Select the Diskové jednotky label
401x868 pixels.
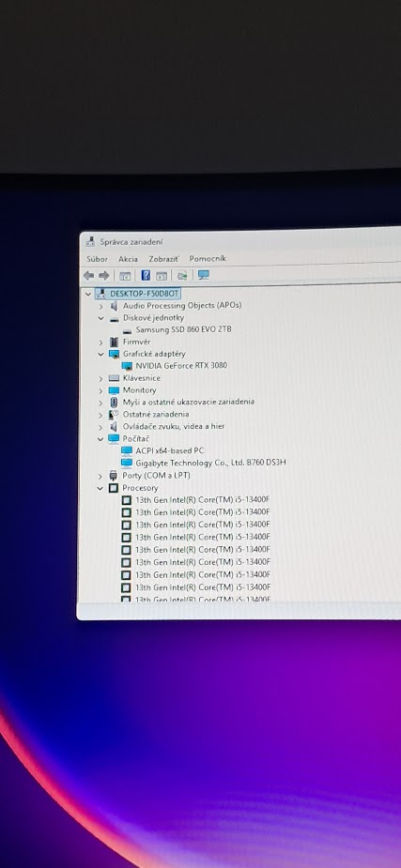(153, 318)
